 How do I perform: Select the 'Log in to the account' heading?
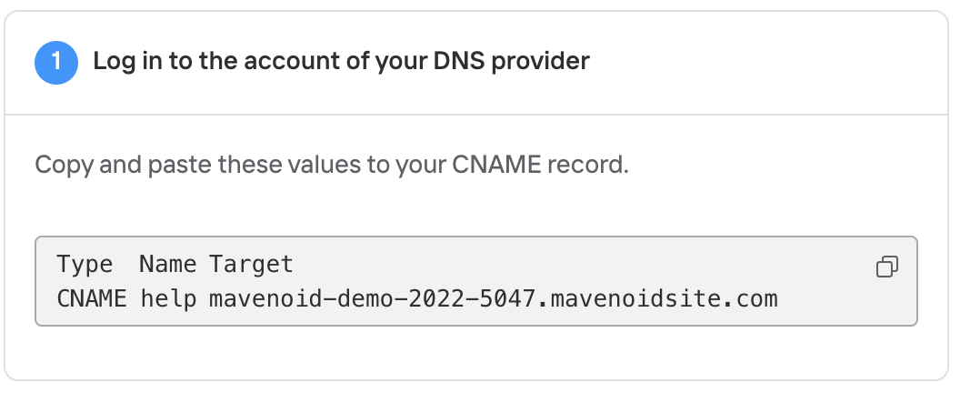click(x=341, y=61)
